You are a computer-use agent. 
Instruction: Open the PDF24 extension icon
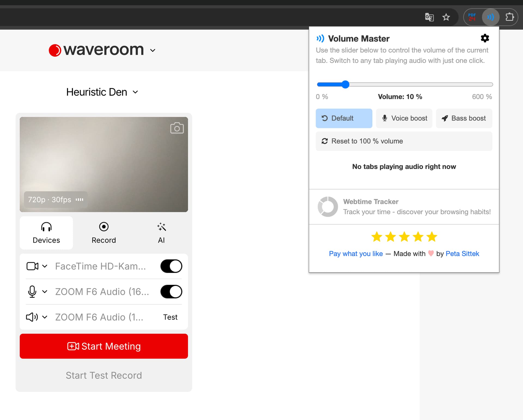(472, 17)
